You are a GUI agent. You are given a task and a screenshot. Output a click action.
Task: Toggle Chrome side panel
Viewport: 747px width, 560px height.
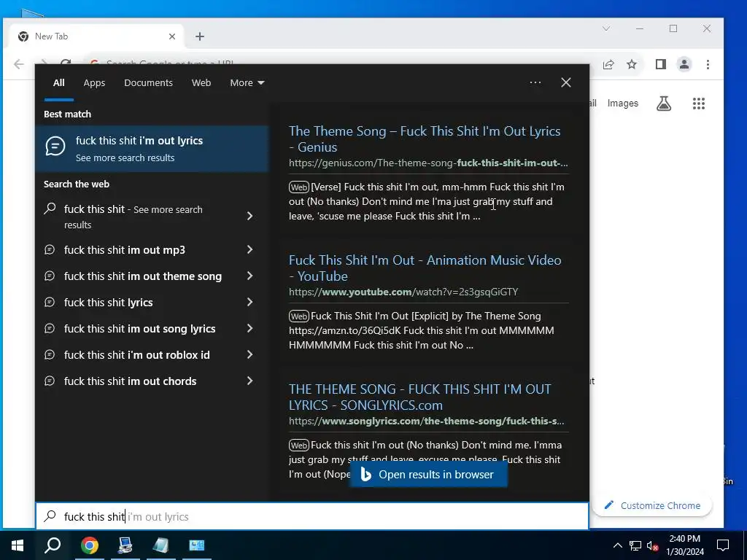661,64
